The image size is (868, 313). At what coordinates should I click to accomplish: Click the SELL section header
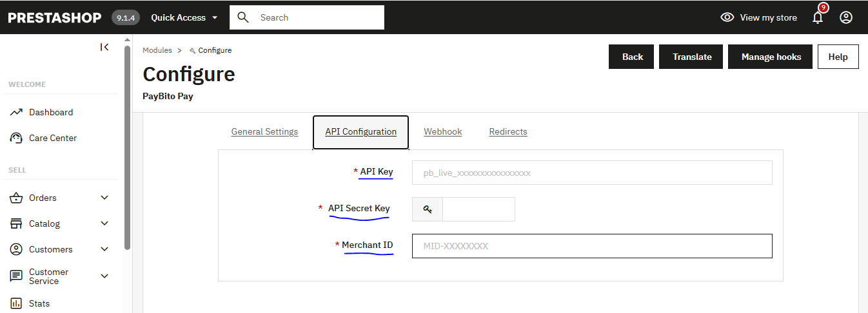point(17,170)
